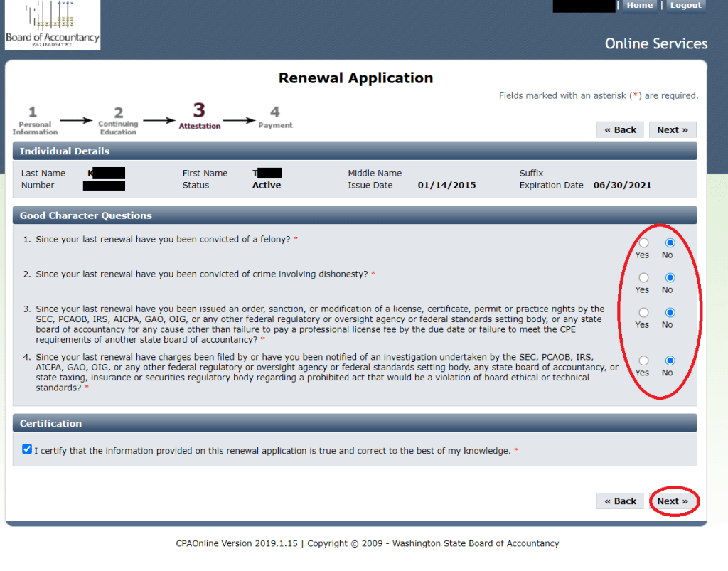
Task: Pick Yes for question 4 investigation
Action: tap(643, 361)
